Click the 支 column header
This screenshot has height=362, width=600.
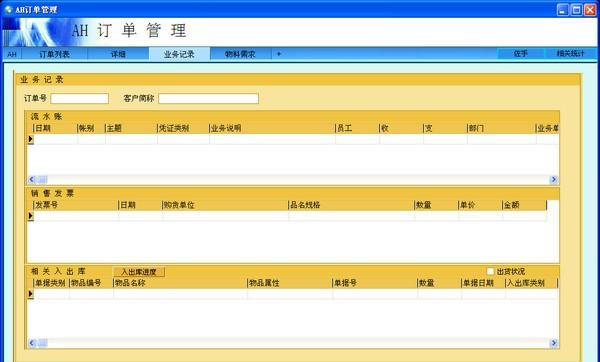pos(445,128)
